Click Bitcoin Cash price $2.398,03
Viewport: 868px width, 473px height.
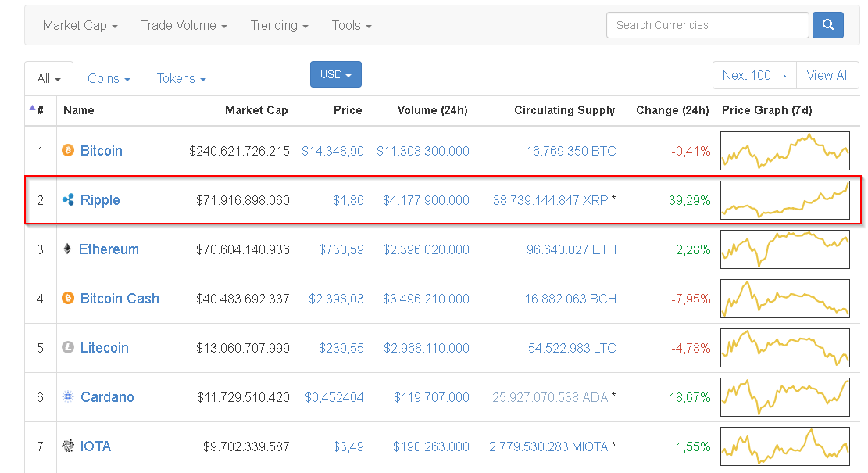click(x=336, y=299)
